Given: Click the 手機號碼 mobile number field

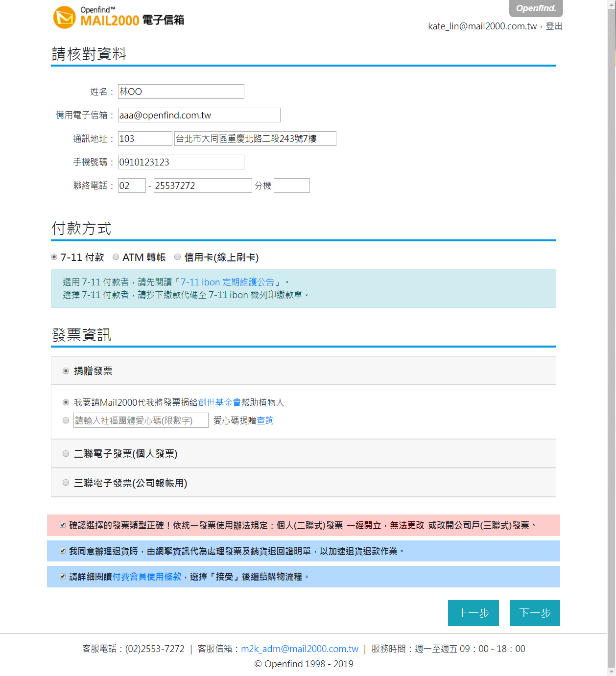Looking at the screenshot, I should tap(181, 162).
